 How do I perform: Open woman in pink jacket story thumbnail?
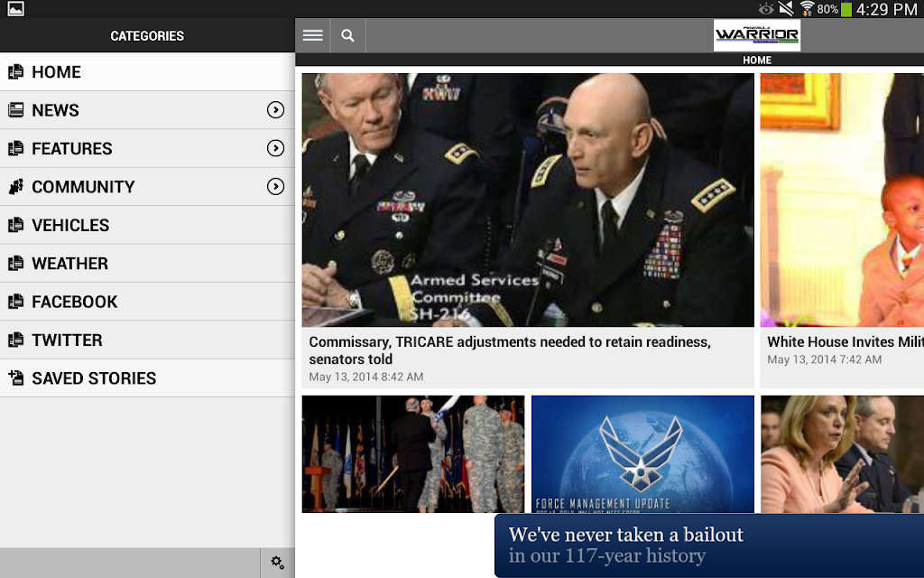click(842, 453)
